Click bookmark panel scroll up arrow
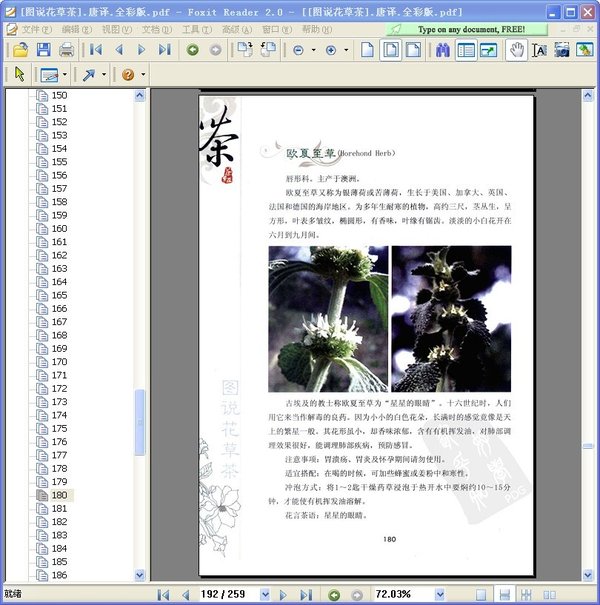 (x=140, y=95)
